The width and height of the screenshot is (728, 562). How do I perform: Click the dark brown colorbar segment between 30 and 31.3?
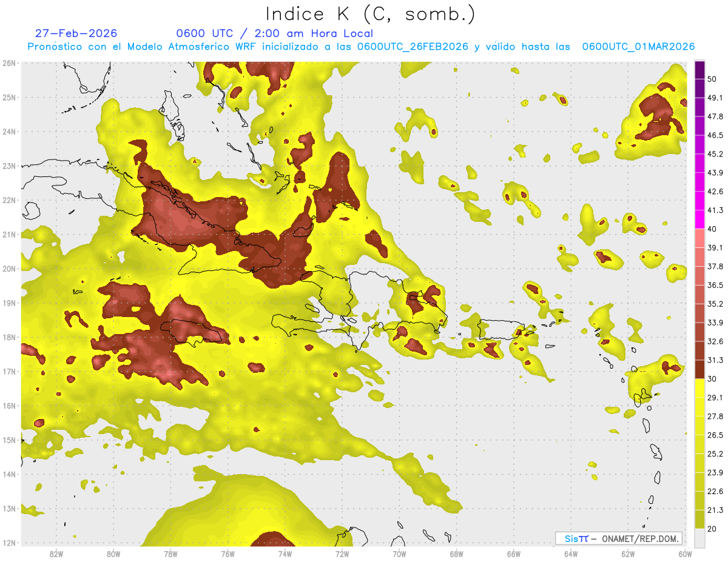(699, 370)
